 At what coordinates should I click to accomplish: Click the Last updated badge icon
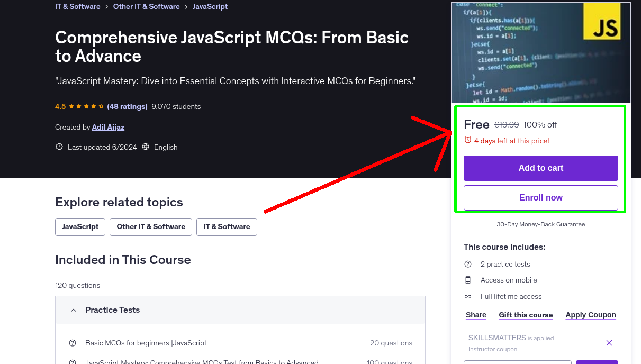pyautogui.click(x=59, y=147)
